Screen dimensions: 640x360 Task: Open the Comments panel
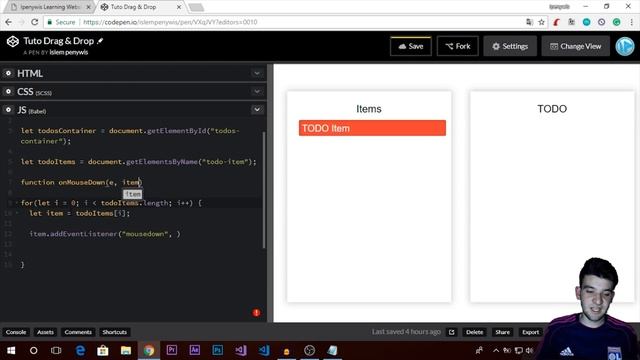(x=78, y=332)
